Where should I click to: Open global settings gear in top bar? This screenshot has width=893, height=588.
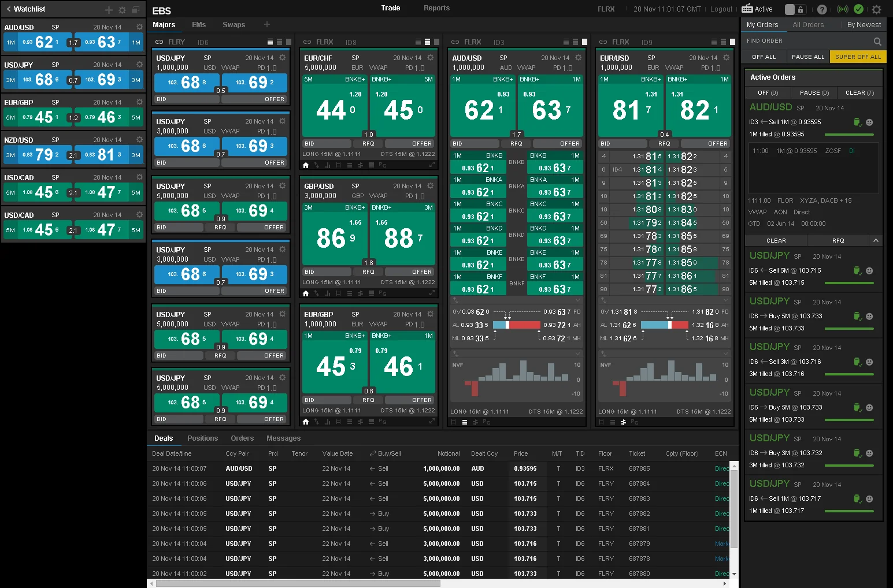pyautogui.click(x=876, y=9)
